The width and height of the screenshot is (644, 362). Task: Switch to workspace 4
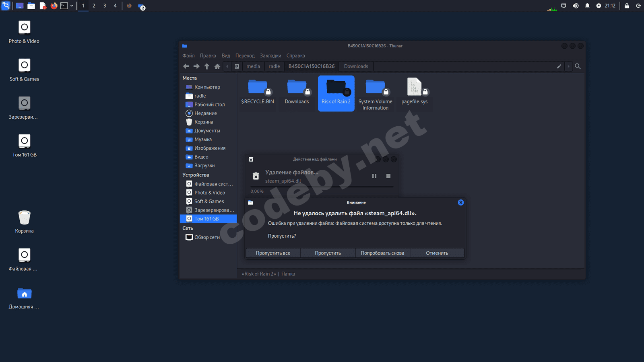coord(115,6)
